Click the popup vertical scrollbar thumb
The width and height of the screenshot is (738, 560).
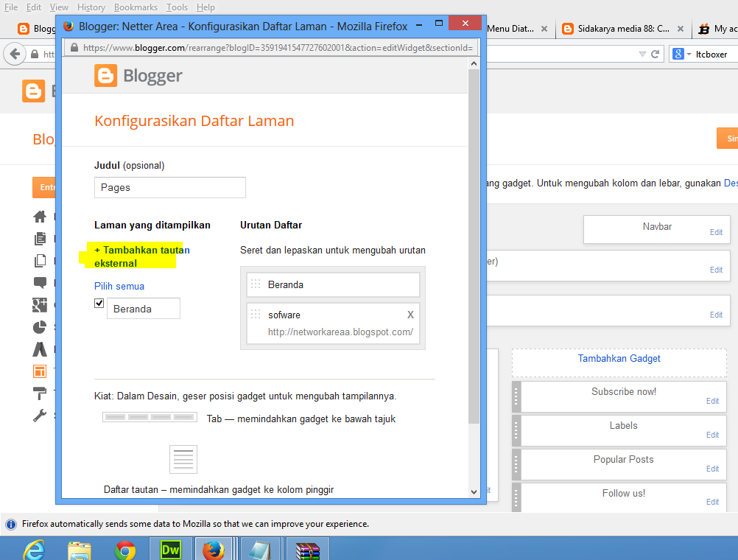(474, 246)
